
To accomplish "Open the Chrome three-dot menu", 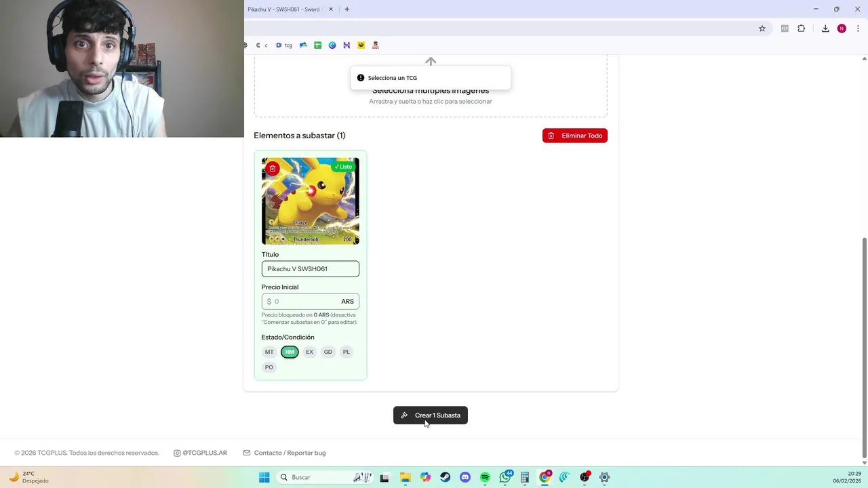I will [x=858, y=28].
